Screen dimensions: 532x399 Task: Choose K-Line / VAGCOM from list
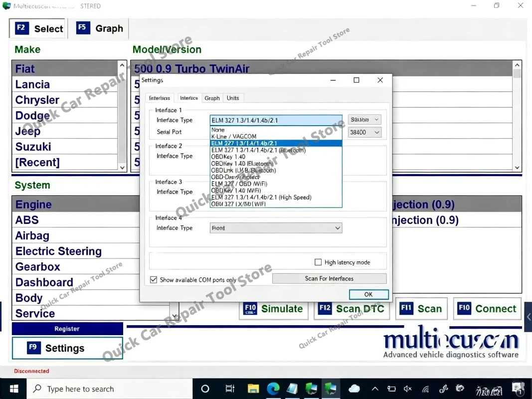[233, 136]
